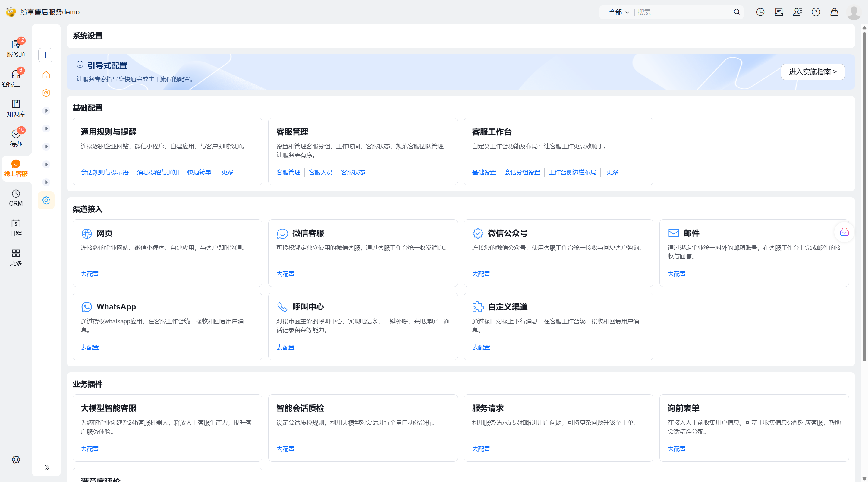The height and width of the screenshot is (482, 868).
Task: Open the 会话规则与提示语 link
Action: coord(105,172)
